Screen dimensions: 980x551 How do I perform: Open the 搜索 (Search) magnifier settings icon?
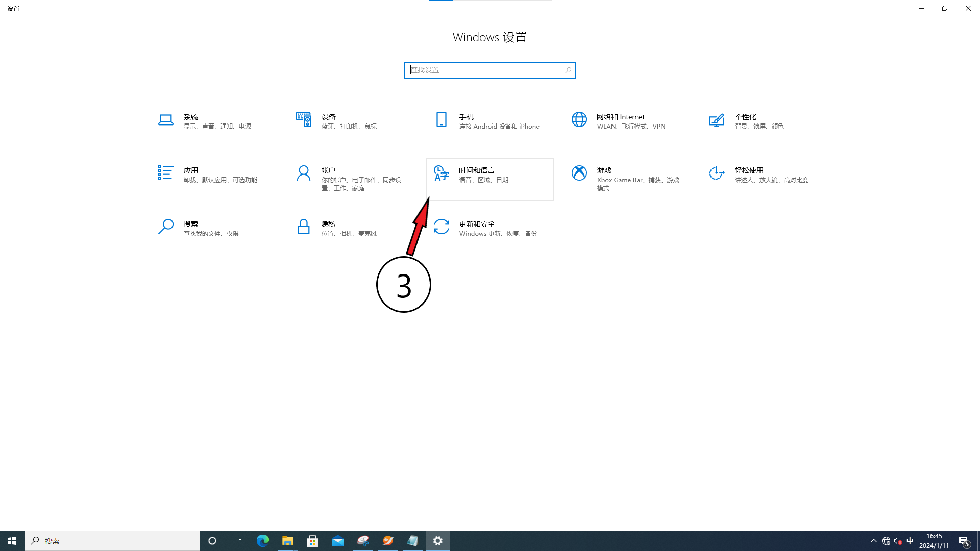(x=165, y=227)
